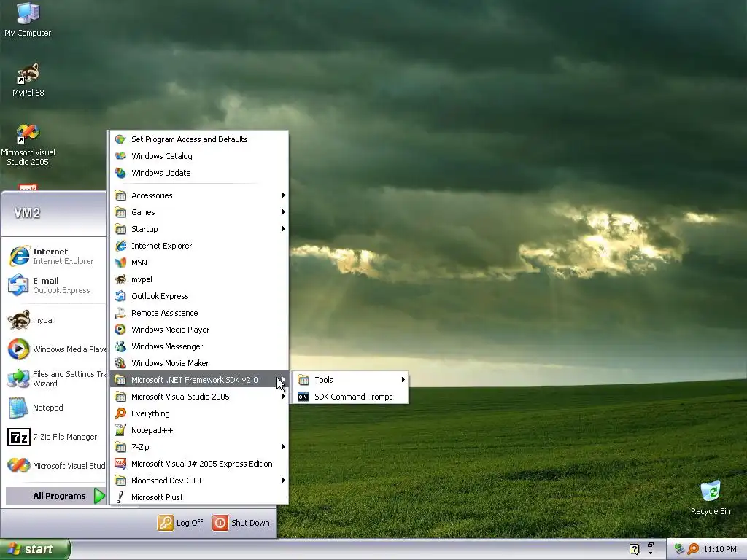The height and width of the screenshot is (560, 747).
Task: Click the SDK Command Prompt icon
Action: (303, 397)
